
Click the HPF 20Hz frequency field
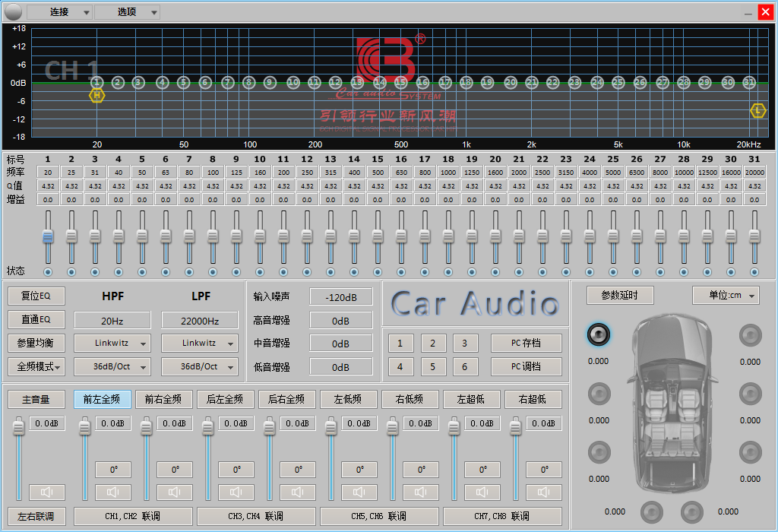tap(112, 321)
